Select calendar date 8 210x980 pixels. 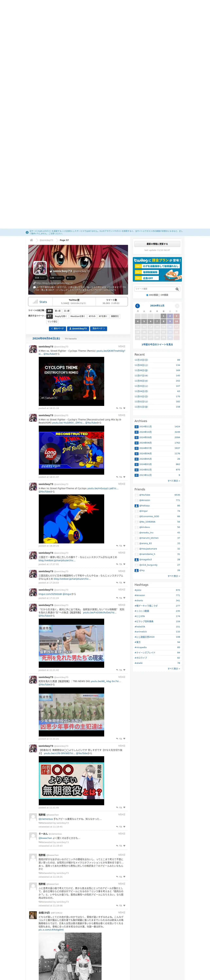pyautogui.click(x=164, y=321)
